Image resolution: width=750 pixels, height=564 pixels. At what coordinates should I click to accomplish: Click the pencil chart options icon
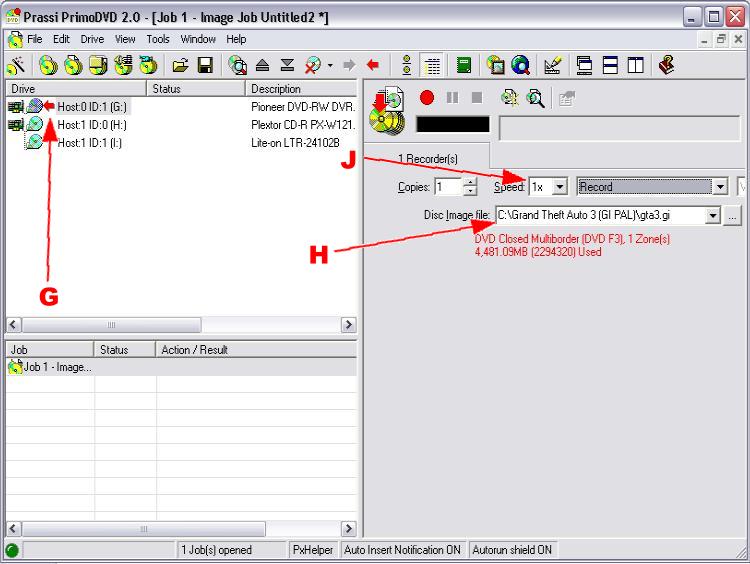(x=552, y=65)
